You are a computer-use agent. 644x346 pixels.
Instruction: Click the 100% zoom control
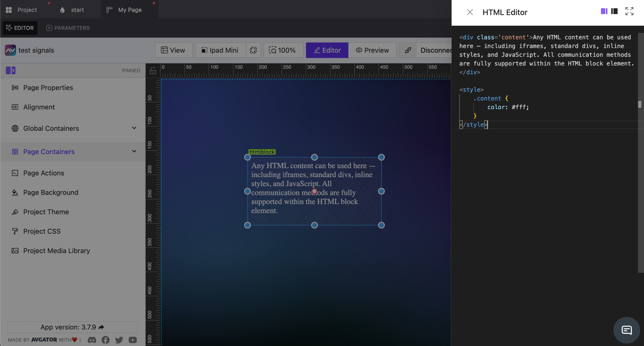click(283, 50)
